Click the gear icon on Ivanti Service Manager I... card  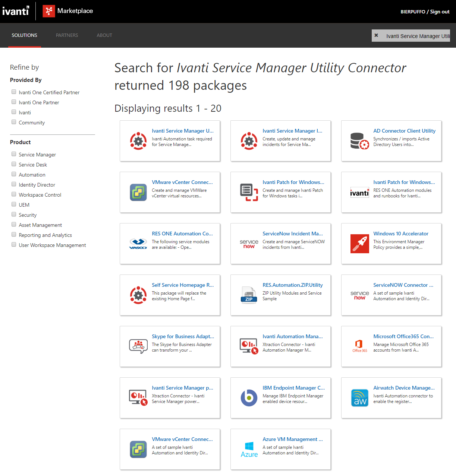pyautogui.click(x=249, y=141)
